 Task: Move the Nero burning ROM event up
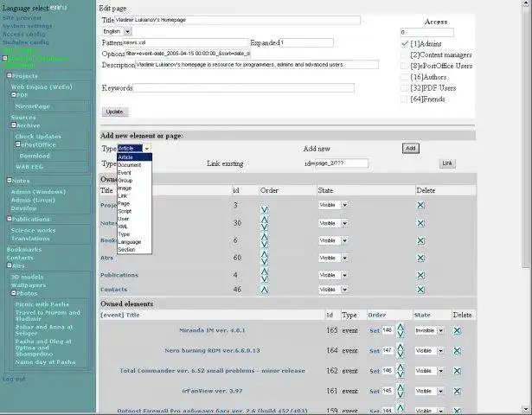(x=401, y=348)
